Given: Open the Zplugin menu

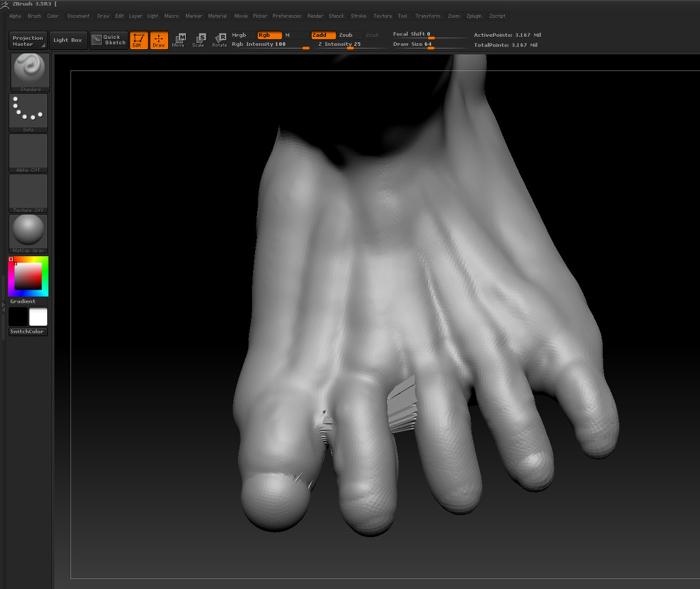Looking at the screenshot, I should 474,16.
